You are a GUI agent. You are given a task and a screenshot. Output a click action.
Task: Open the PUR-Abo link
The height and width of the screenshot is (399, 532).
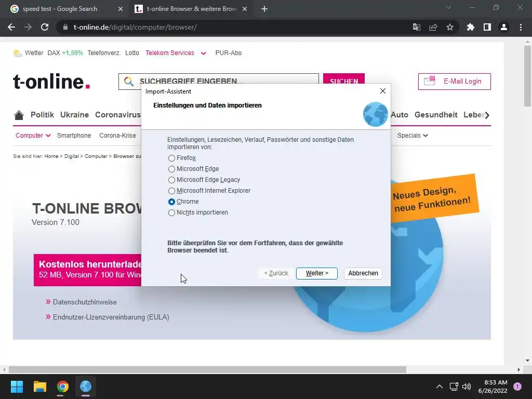pyautogui.click(x=229, y=53)
